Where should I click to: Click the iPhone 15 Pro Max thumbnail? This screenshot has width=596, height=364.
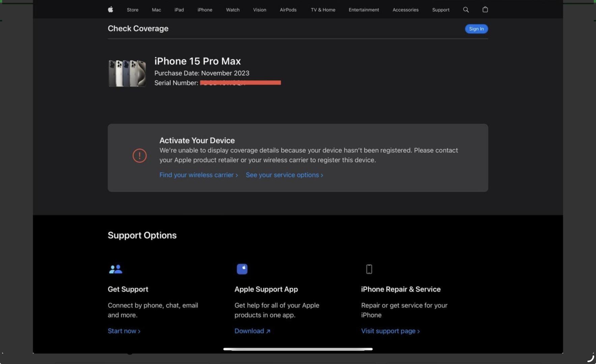pos(127,73)
